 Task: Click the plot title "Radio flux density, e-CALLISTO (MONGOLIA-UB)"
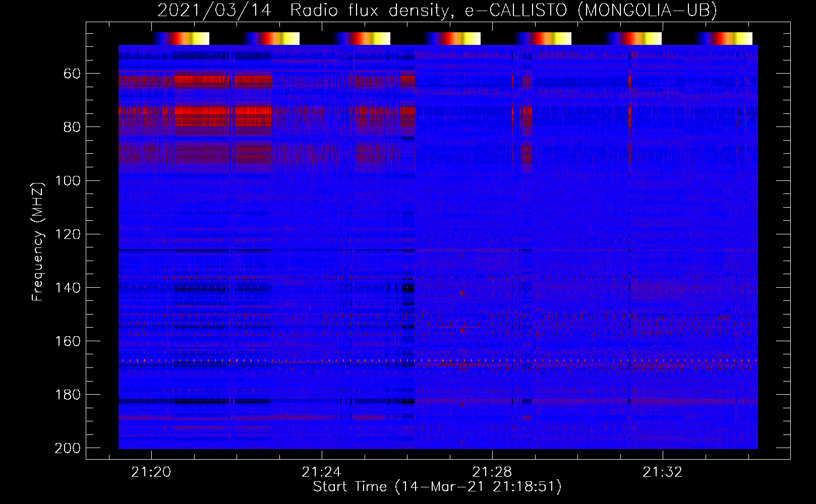[503, 10]
